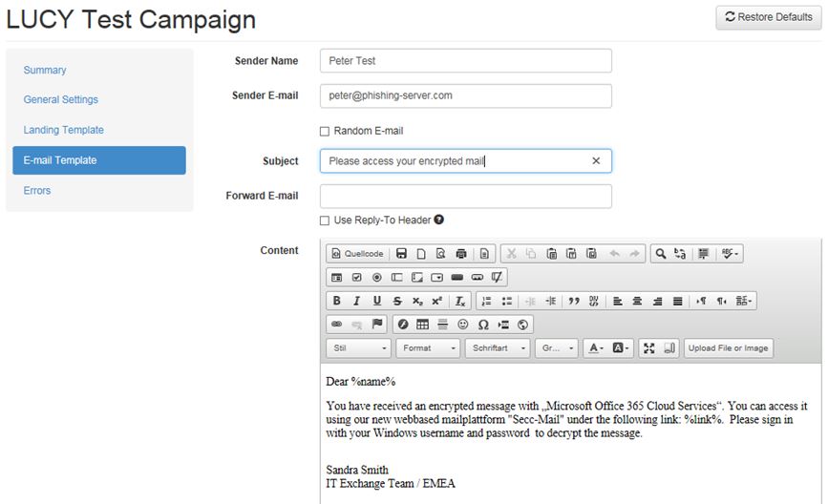Insert special character Omega icon
828x504 pixels.
[x=483, y=325]
